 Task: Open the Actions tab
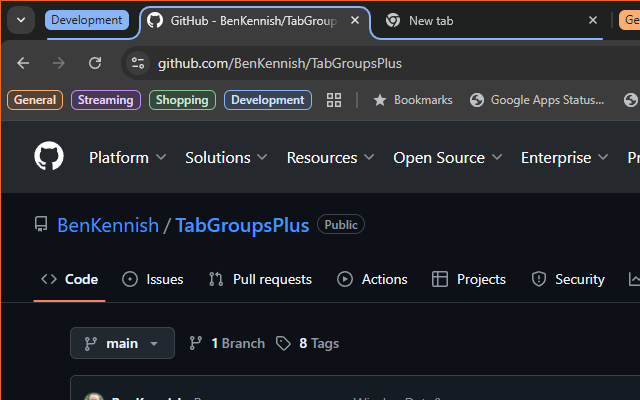(372, 280)
